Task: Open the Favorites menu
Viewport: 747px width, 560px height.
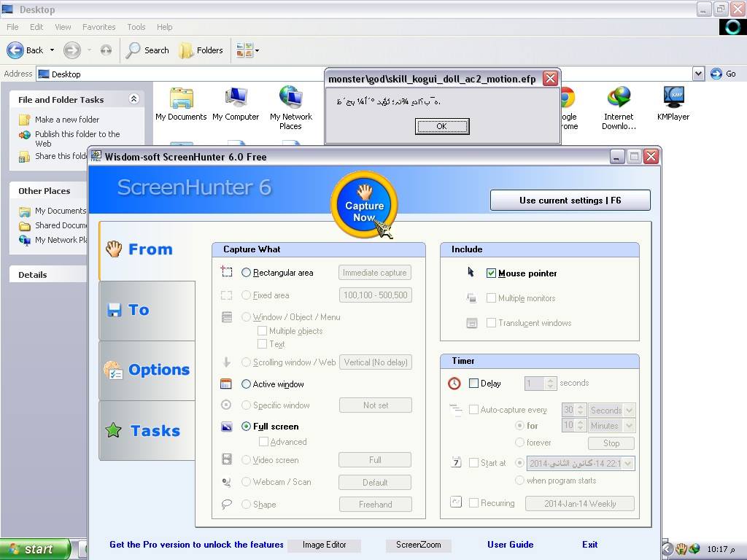Action: click(98, 27)
